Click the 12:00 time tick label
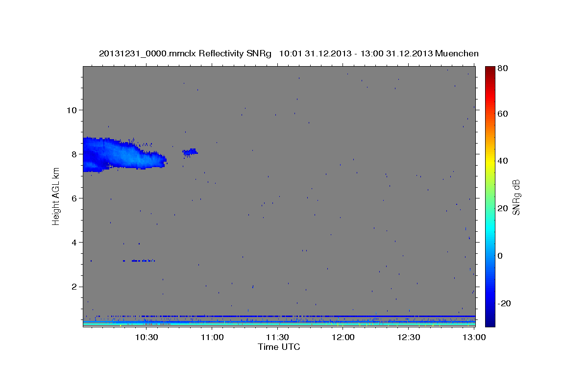This screenshot has height=392, width=588. (x=343, y=337)
